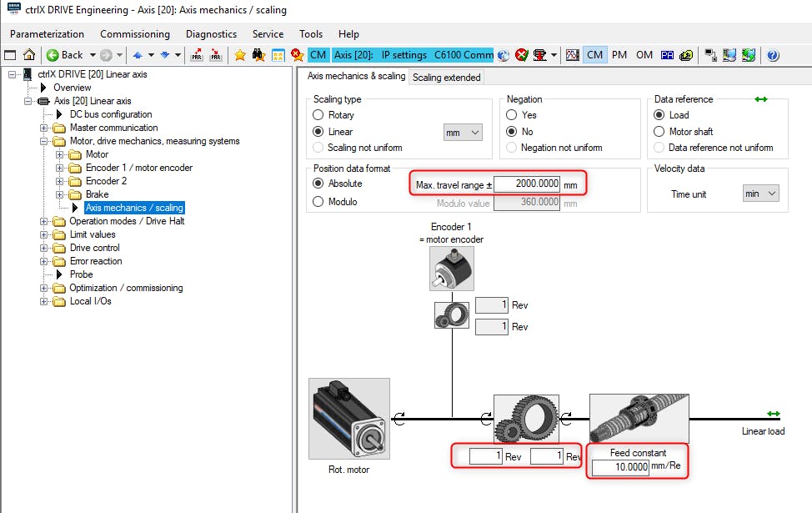This screenshot has width=812, height=513.
Task: Click the blue up arrow toolbar icon
Action: pyautogui.click(x=138, y=55)
